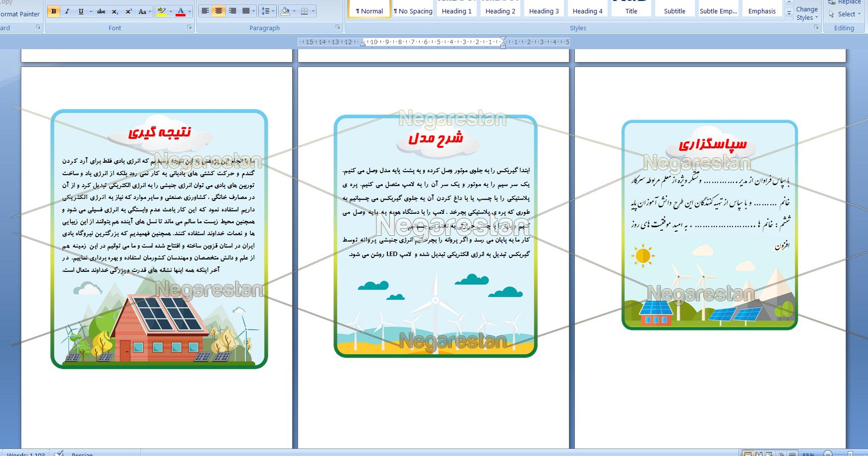Viewport: 868px width, 456px height.
Task: Apply the Heading 2 style
Action: [x=500, y=9]
